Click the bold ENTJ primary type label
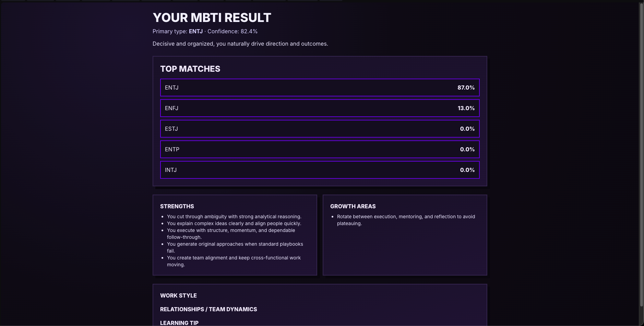 click(x=196, y=31)
